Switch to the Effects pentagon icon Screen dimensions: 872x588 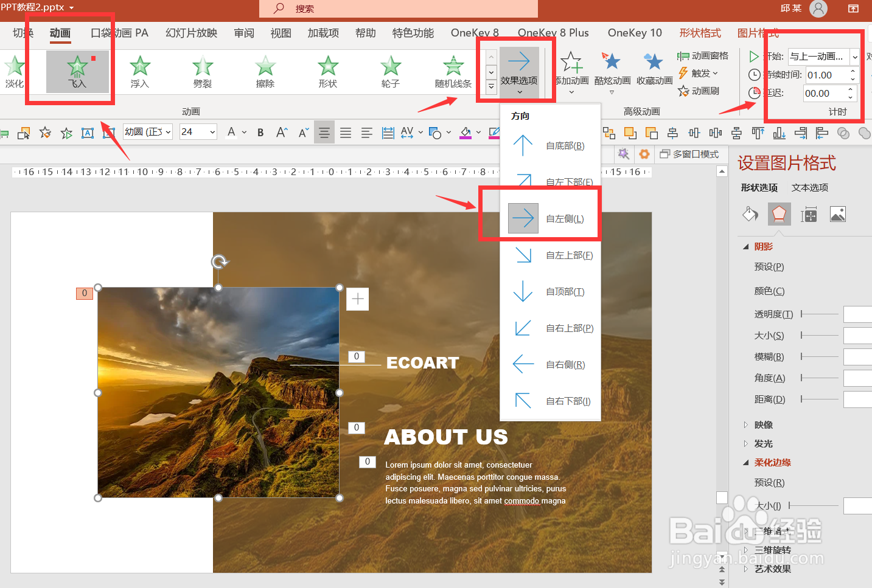780,214
